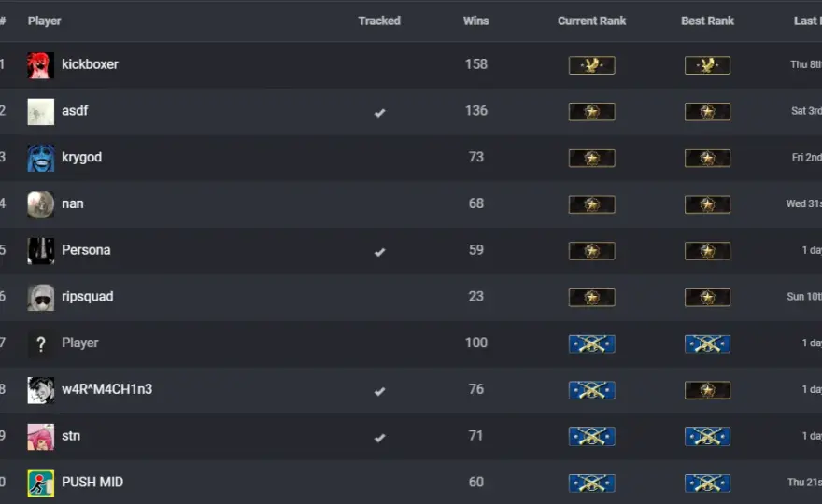The width and height of the screenshot is (822, 504).
Task: Click the Player column header
Action: coord(45,21)
